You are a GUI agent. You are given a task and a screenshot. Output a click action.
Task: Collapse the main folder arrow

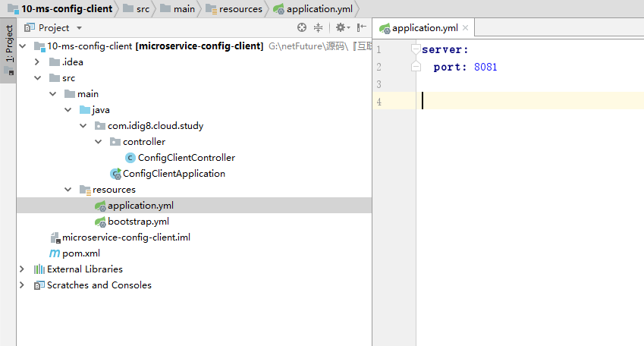coord(53,94)
